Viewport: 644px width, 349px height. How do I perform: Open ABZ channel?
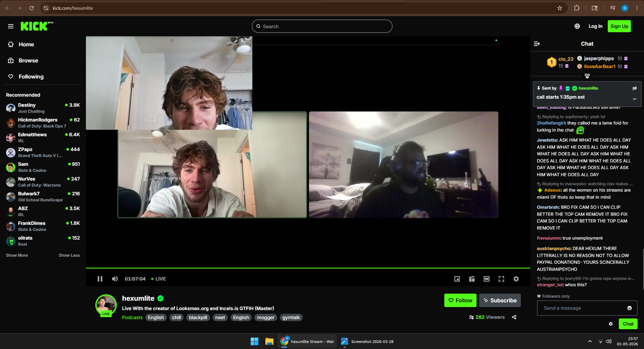pyautogui.click(x=43, y=211)
